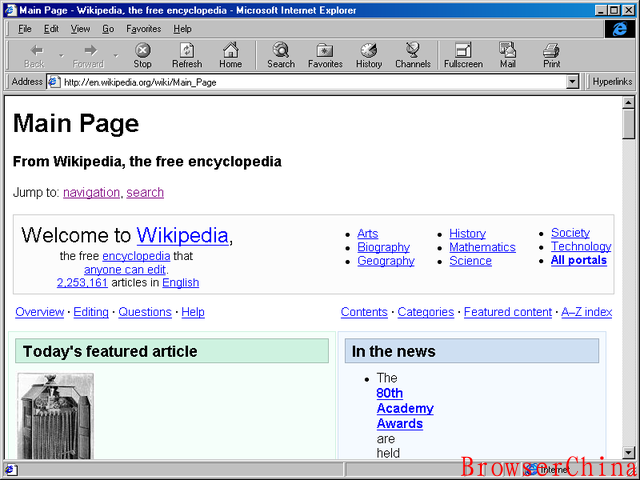Expand the Back history dropdown arrow
The image size is (640, 480).
click(61, 56)
